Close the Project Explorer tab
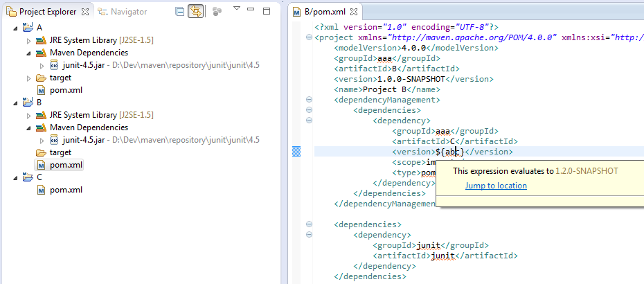The height and width of the screenshot is (284, 644). pyautogui.click(x=85, y=12)
